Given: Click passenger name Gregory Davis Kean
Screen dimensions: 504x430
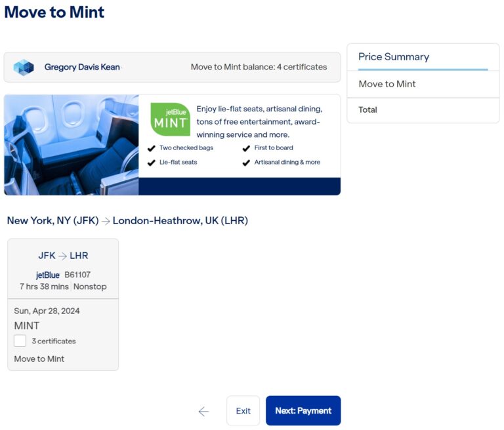Looking at the screenshot, I should click(x=82, y=67).
